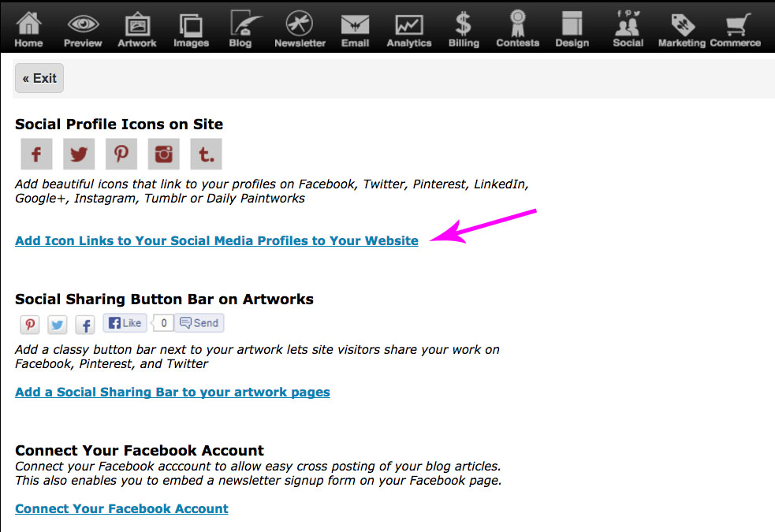Click the Facebook profile icon

(x=36, y=154)
